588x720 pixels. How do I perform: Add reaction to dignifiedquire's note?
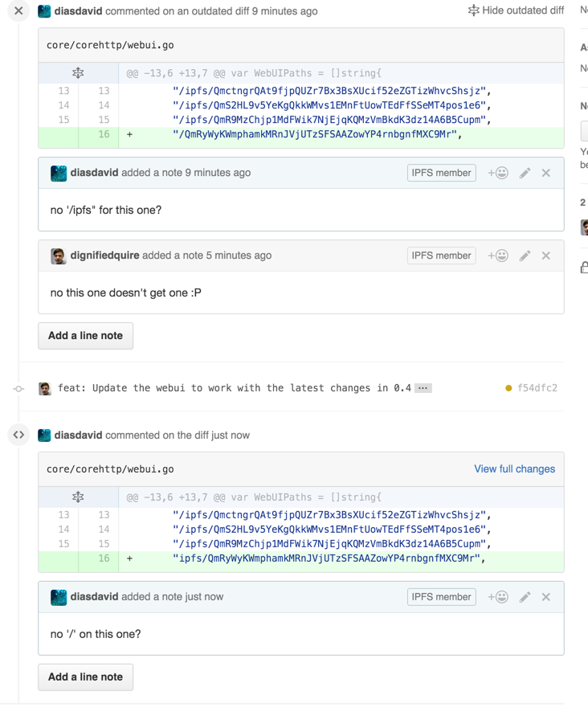tap(498, 256)
